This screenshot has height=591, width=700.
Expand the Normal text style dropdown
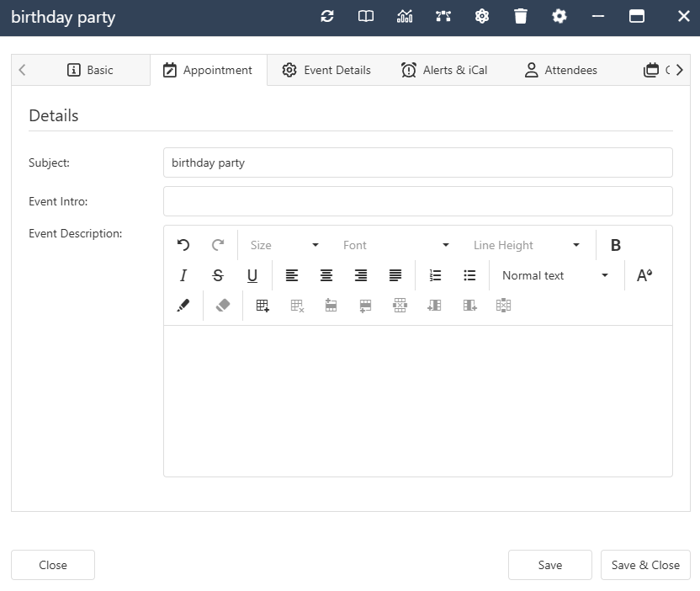555,275
